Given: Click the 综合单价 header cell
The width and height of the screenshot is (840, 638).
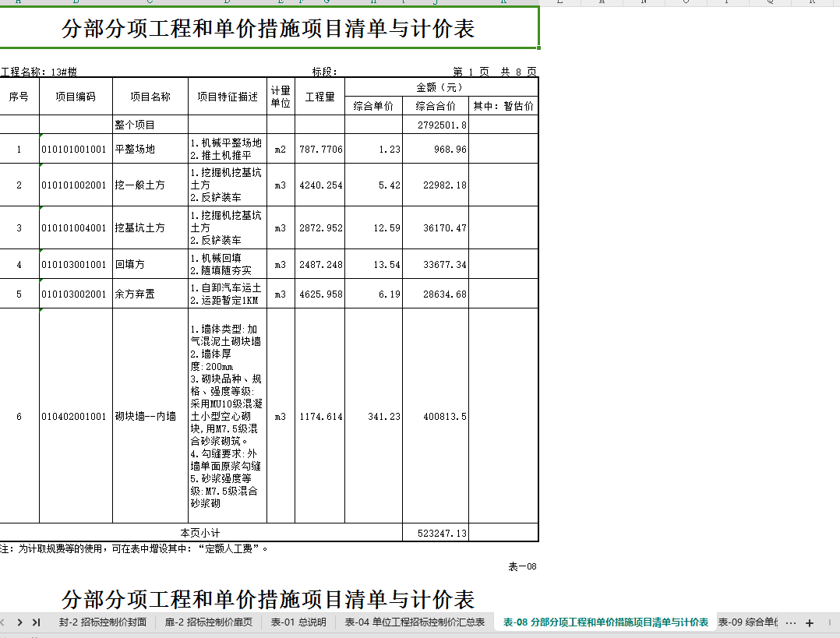Looking at the screenshot, I should pos(373,106).
